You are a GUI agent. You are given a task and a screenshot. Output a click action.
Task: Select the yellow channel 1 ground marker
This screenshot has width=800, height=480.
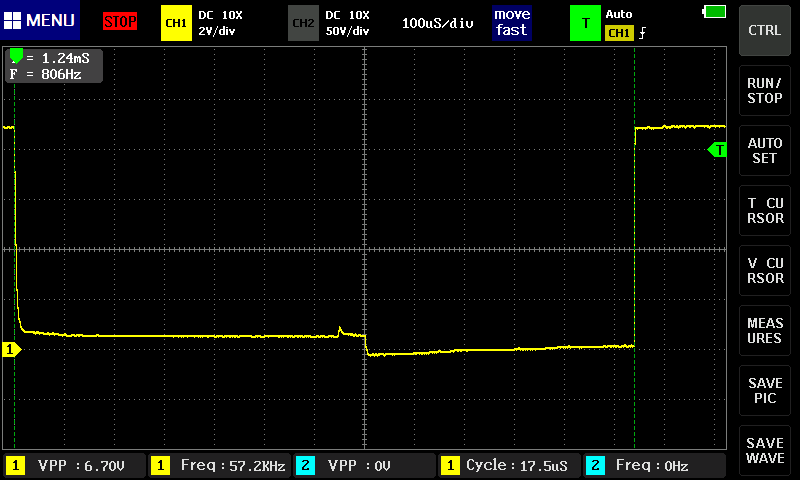(11, 349)
